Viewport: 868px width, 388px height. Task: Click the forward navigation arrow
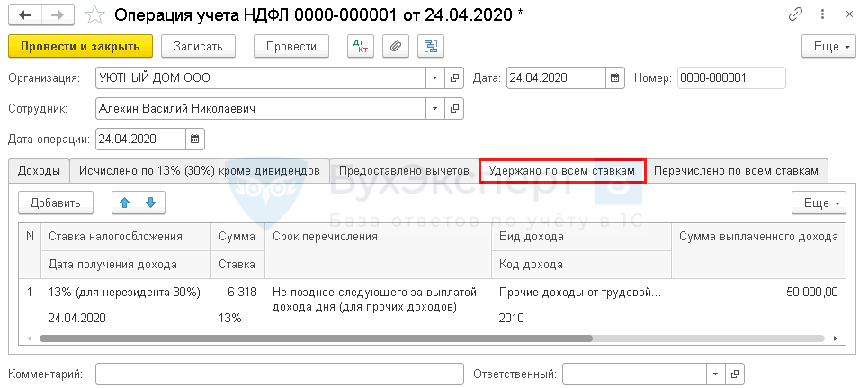click(57, 14)
